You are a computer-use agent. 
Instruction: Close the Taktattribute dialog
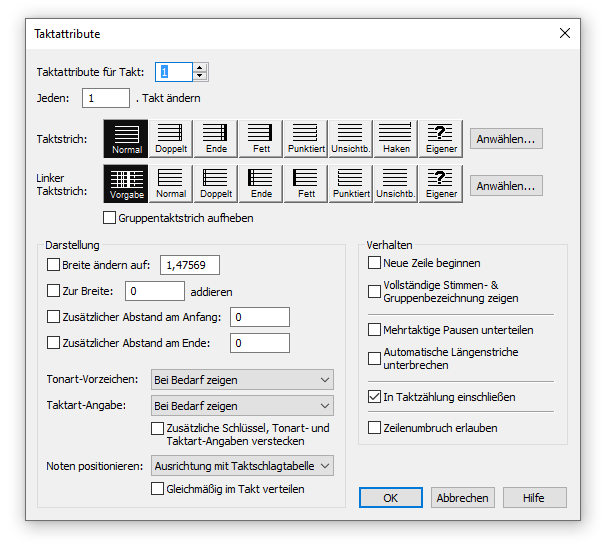pos(565,33)
